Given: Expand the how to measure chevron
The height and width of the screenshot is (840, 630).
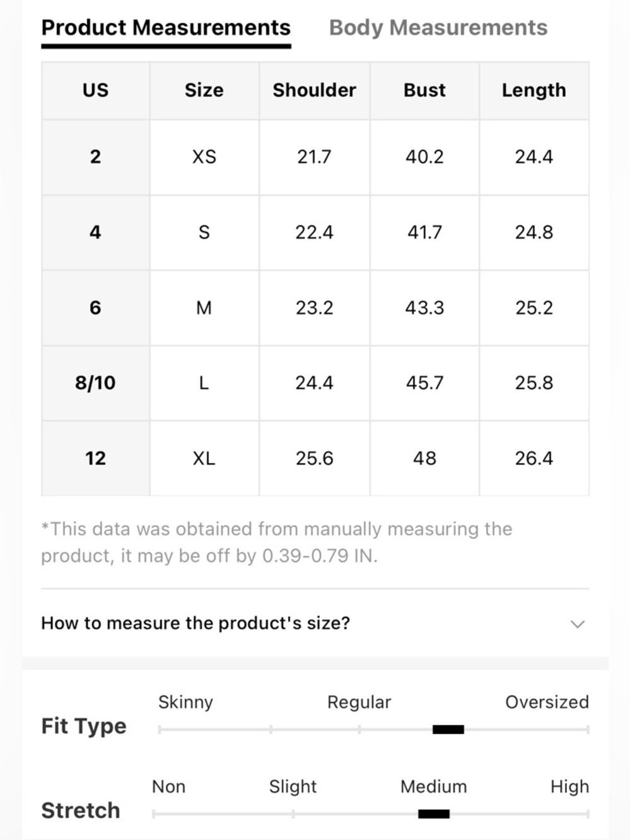Looking at the screenshot, I should [577, 624].
